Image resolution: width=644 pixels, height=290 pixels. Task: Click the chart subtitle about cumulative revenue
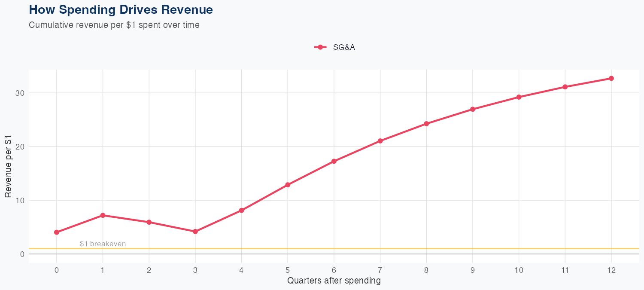click(114, 25)
